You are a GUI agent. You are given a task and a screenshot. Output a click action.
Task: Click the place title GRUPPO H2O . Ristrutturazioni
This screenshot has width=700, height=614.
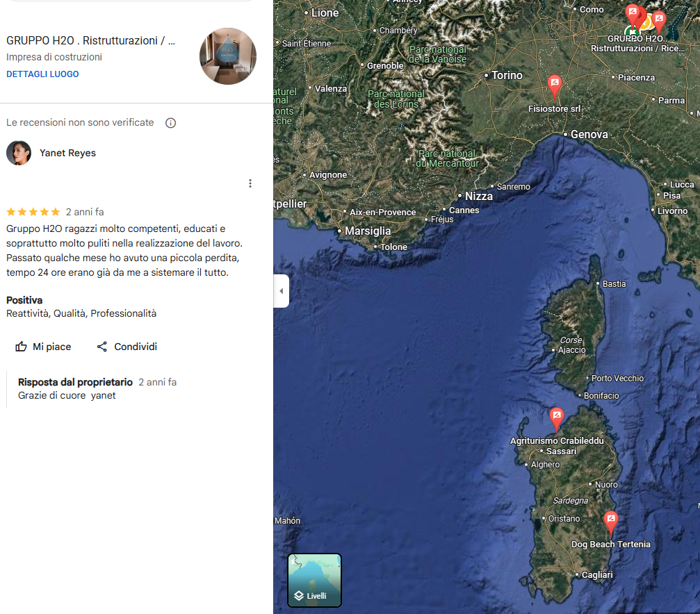(x=90, y=40)
